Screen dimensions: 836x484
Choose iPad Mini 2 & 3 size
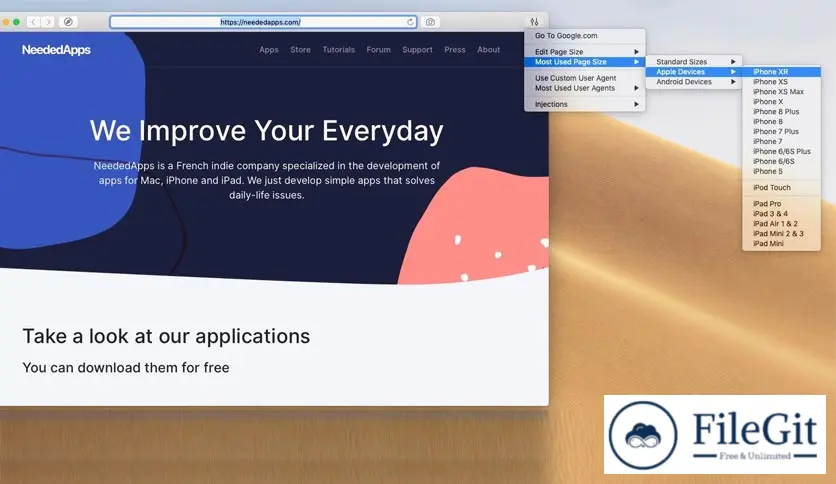(x=782, y=233)
